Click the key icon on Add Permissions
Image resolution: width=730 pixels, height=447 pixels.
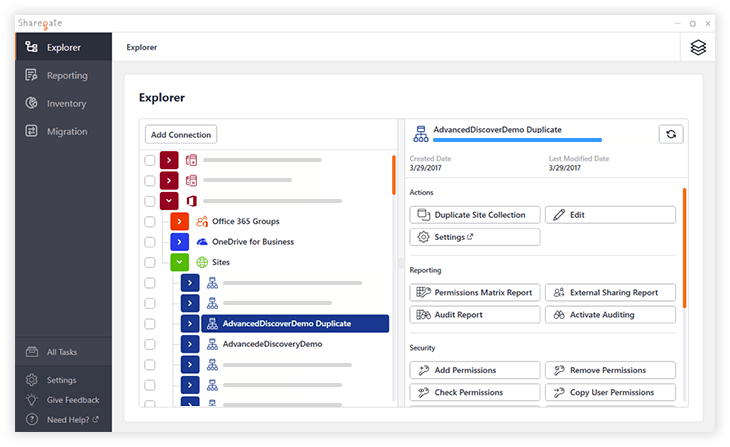click(x=423, y=370)
